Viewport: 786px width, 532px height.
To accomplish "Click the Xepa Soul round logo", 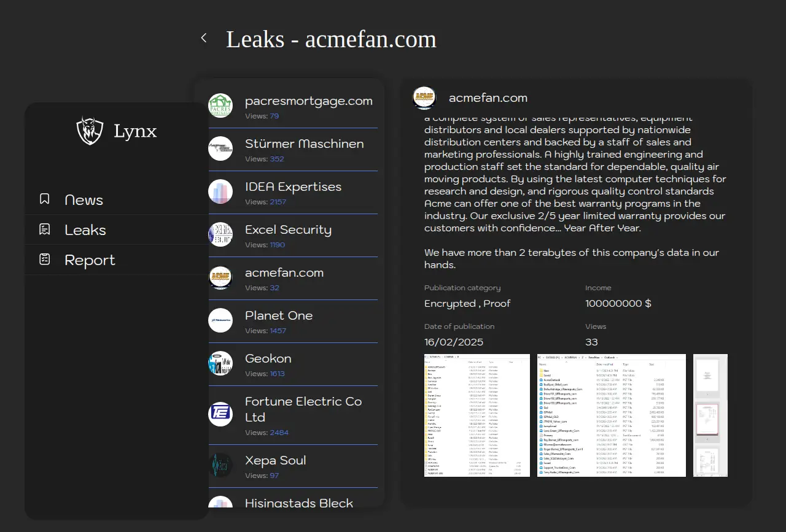I will [220, 465].
